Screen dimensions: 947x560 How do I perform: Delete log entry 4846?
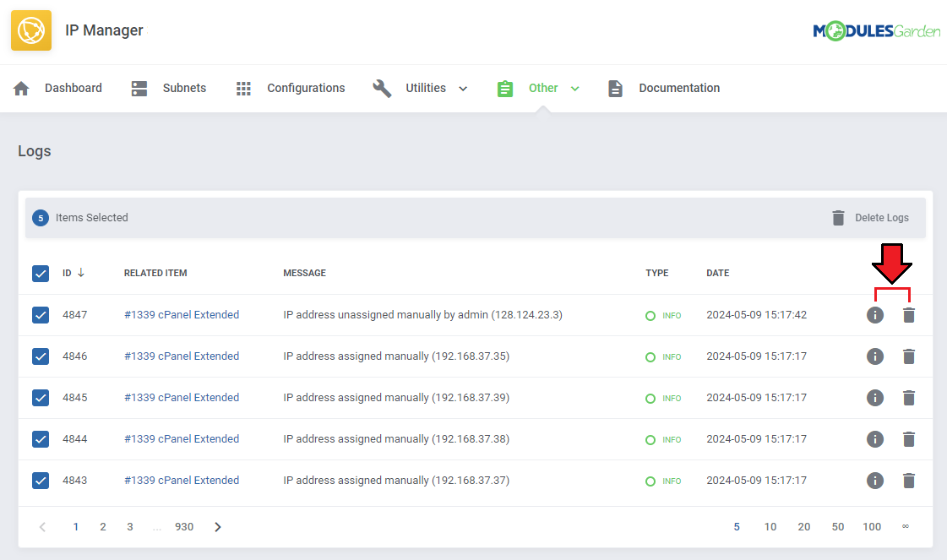point(909,356)
